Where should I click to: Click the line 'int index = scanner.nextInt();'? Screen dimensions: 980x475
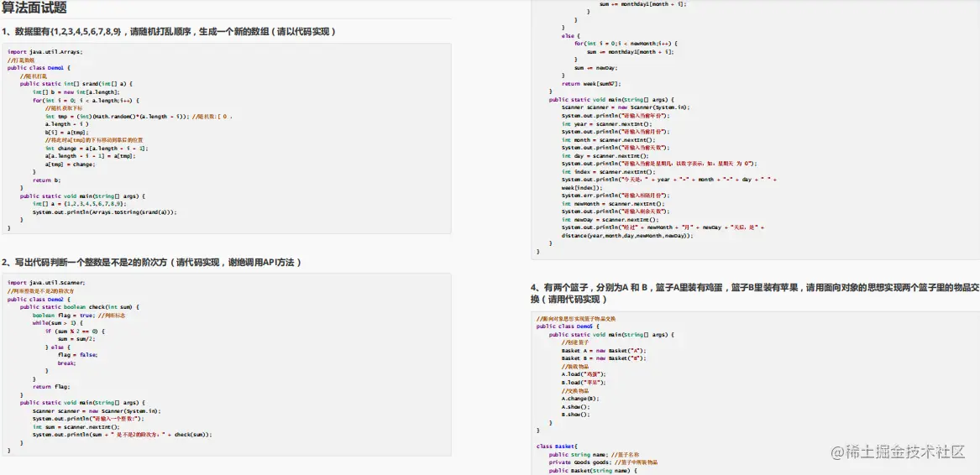[608, 172]
